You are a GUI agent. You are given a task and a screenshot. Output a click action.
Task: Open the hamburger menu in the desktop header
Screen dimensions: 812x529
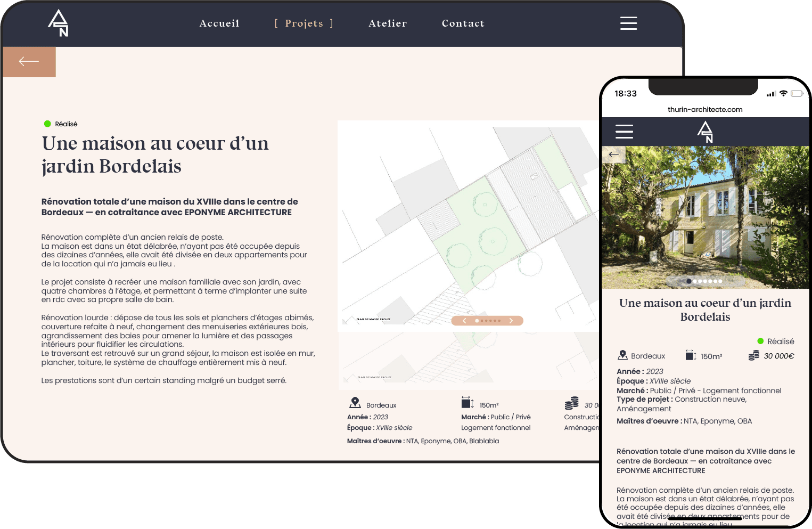point(628,23)
